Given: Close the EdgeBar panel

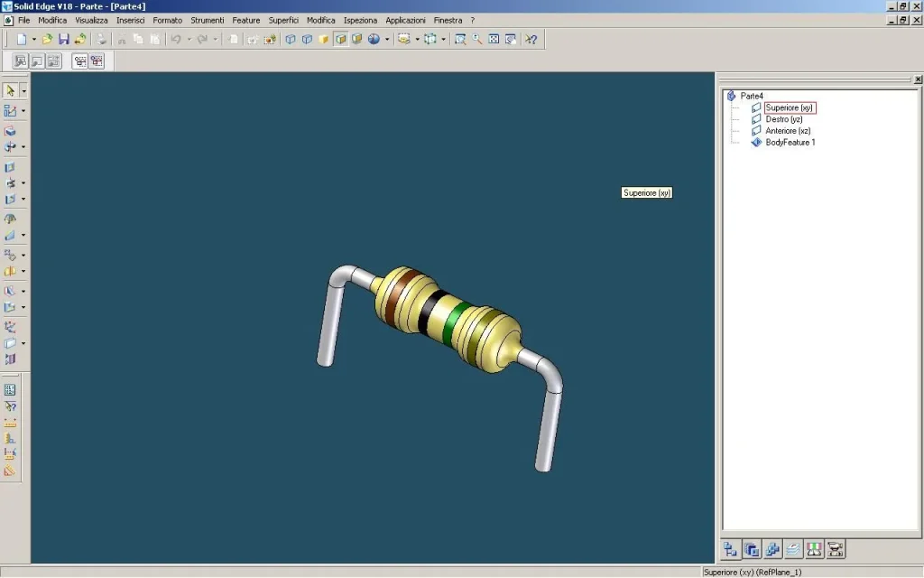Looking at the screenshot, I should (918, 79).
